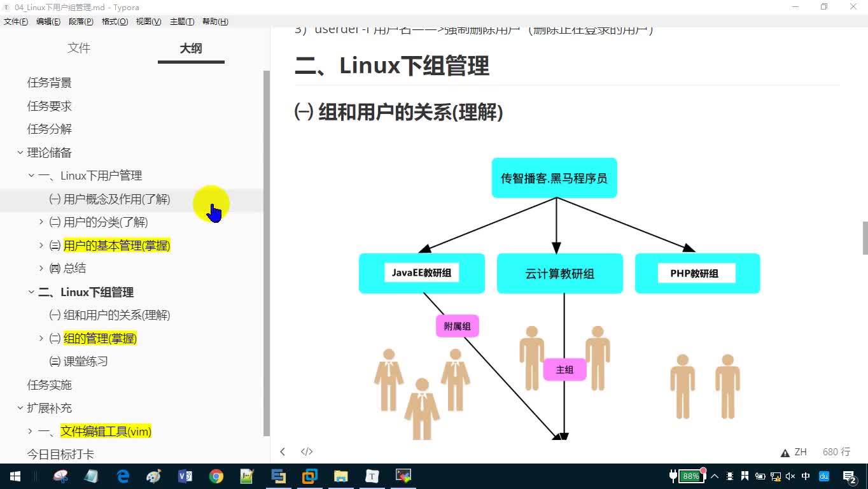This screenshot has height=489, width=868.
Task: Go to 任务分解 outline heading
Action: point(49,129)
